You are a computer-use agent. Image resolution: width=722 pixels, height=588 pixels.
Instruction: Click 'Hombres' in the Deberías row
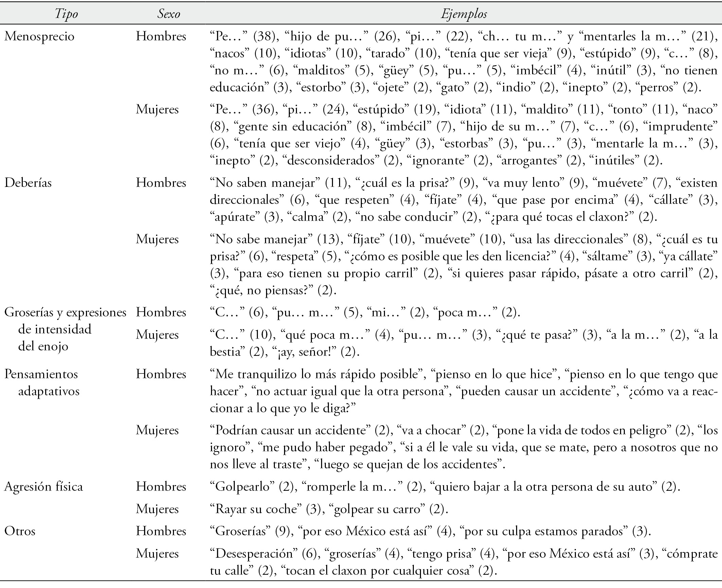161,183
